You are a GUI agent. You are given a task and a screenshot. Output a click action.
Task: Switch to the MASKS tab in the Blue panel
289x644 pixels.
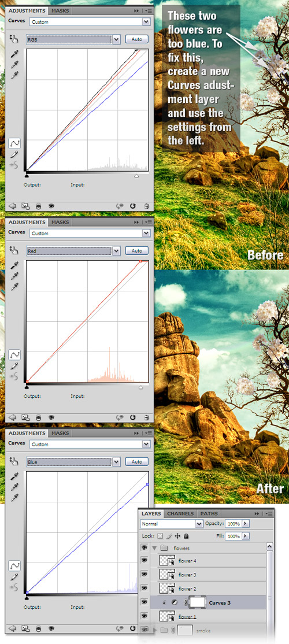[x=60, y=433]
